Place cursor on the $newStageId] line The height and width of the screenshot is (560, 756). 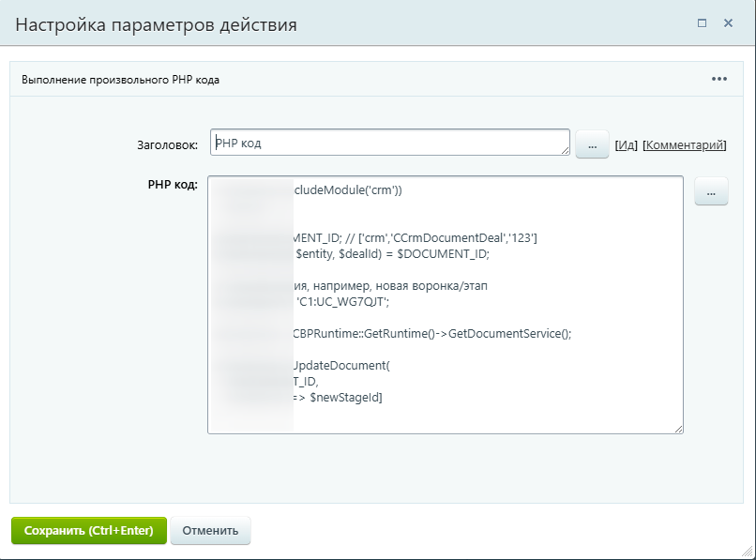pos(338,397)
